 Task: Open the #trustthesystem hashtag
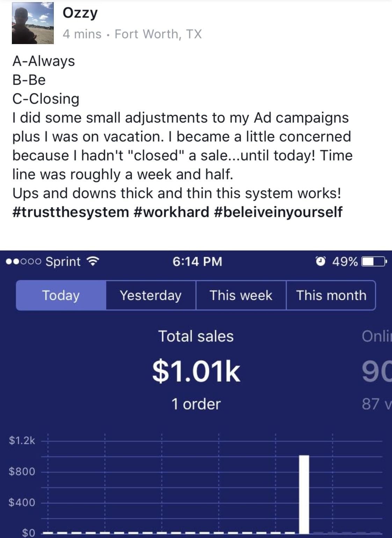point(71,212)
